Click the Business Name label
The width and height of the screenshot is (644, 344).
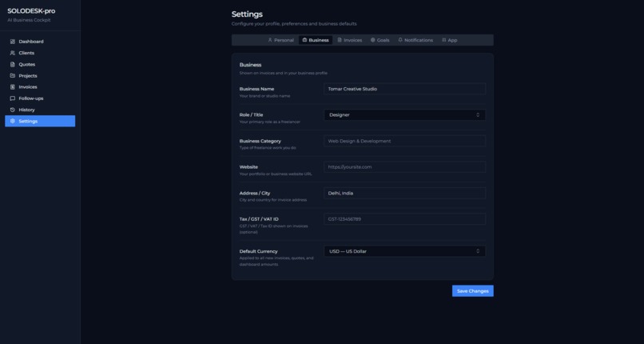[x=256, y=89]
